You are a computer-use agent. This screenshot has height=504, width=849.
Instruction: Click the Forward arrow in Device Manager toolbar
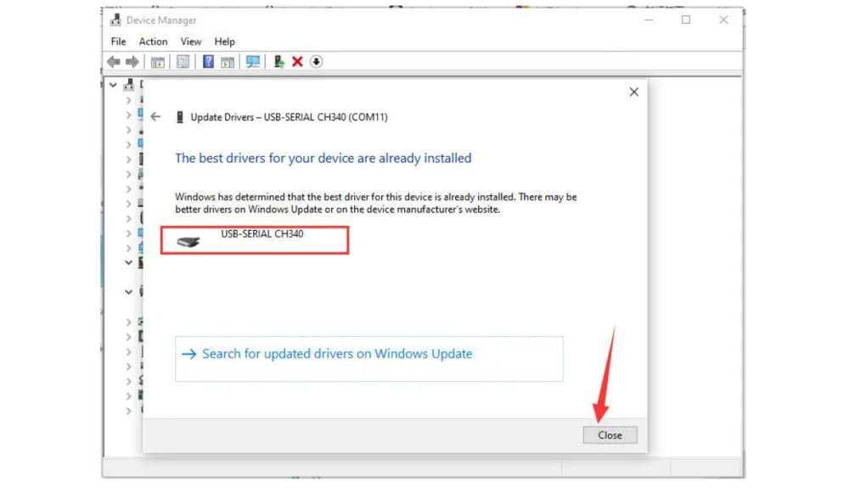(x=132, y=62)
